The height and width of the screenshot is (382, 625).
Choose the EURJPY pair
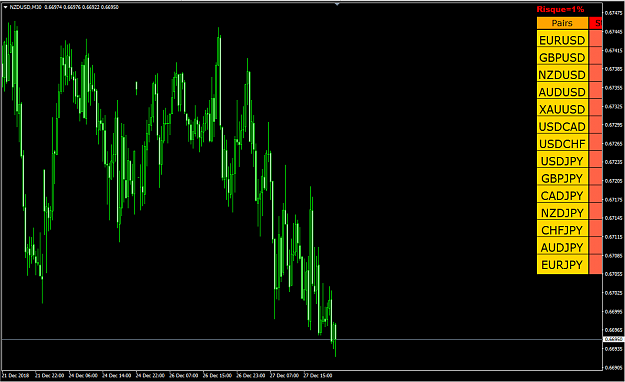tap(562, 264)
